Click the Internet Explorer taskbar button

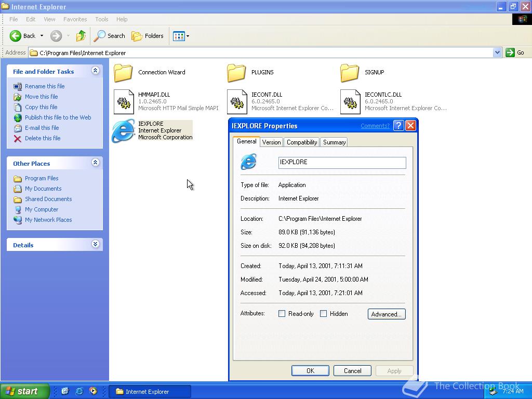click(x=150, y=392)
